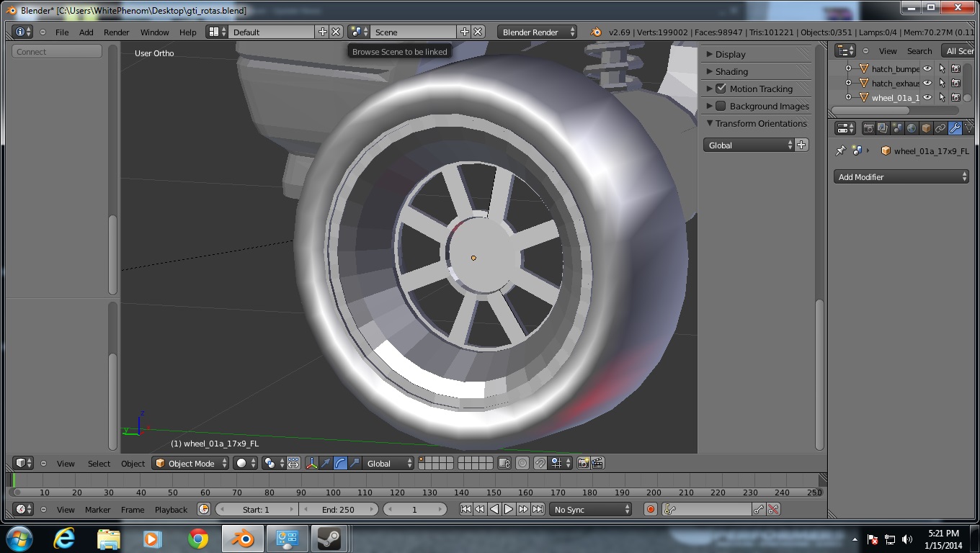980x553 pixels.
Task: Toggle lock camera and layers to scene
Action: pos(504,463)
